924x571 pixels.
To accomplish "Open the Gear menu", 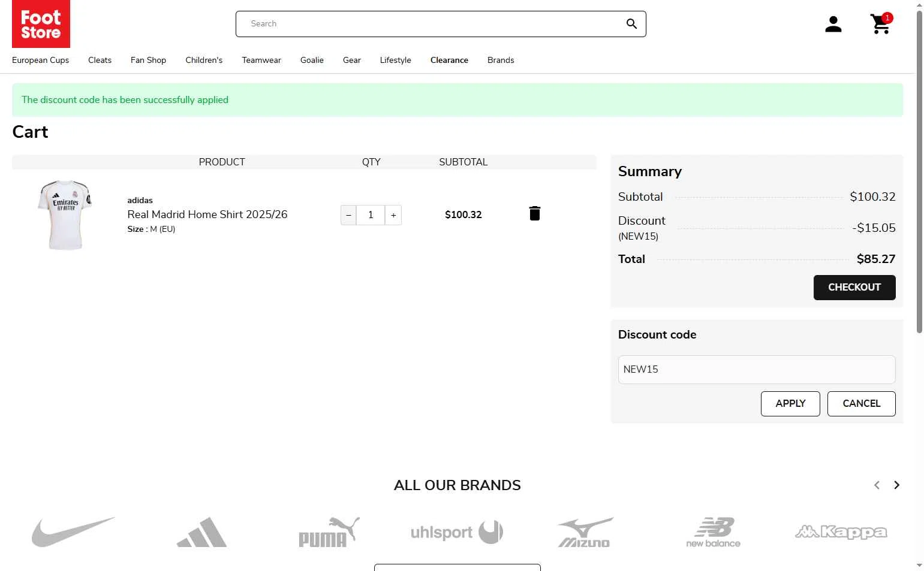I will [352, 60].
